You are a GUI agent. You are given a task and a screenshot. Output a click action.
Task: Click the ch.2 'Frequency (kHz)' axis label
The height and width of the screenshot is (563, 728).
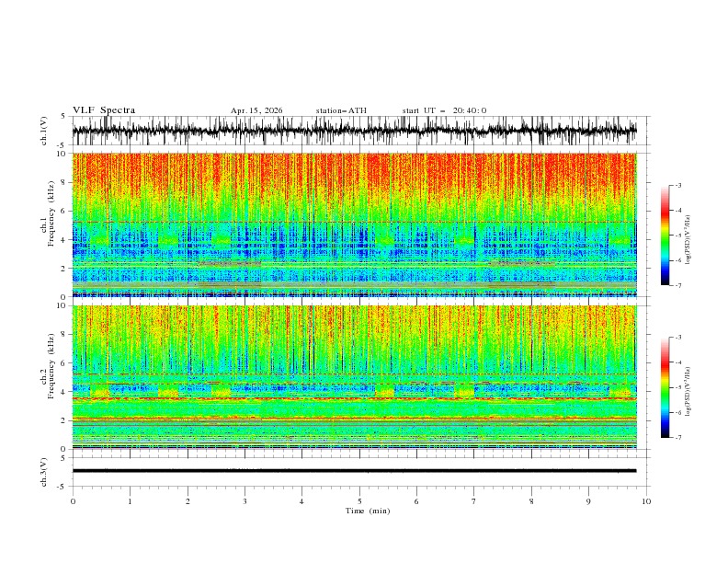(x=51, y=365)
